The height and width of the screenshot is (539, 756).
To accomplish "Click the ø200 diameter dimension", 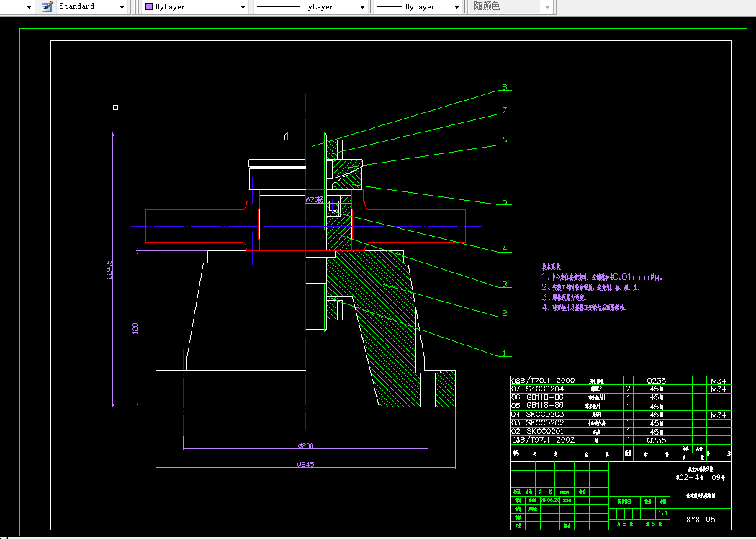I will point(305,446).
